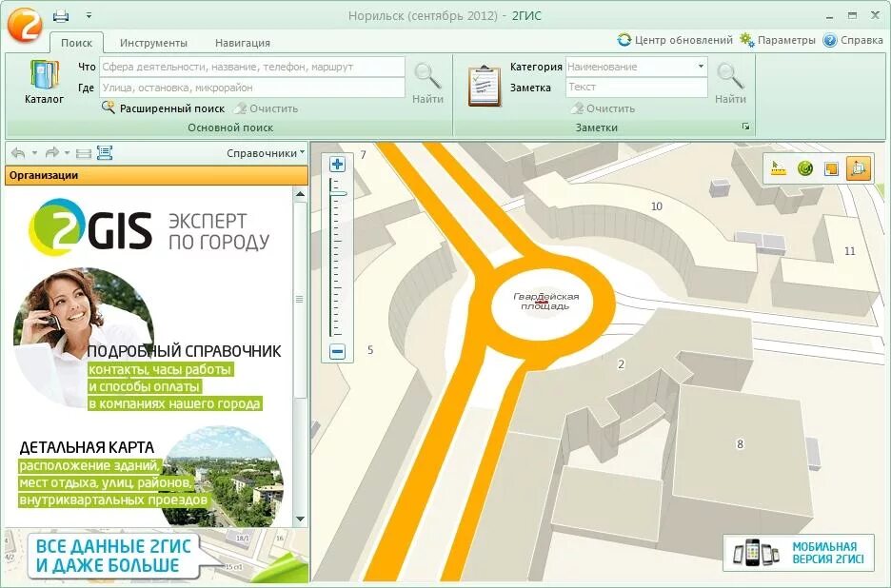Screen dimensions: 891x588
Task: Expand the Заметки group launcher
Action: pyautogui.click(x=745, y=127)
